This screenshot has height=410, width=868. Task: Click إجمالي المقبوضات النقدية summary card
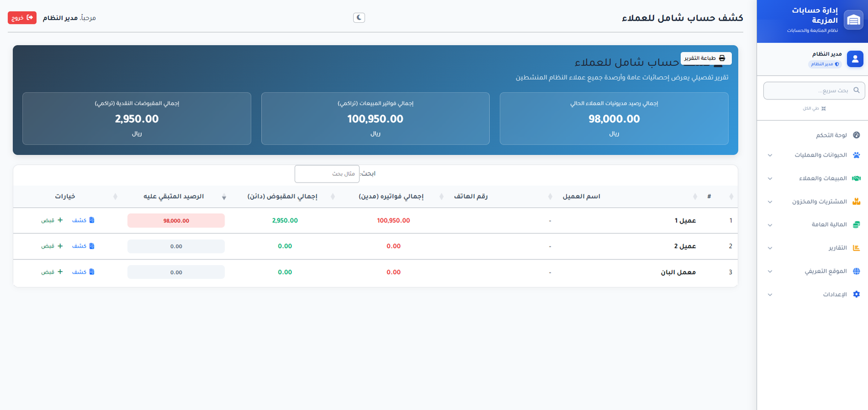pos(137,118)
